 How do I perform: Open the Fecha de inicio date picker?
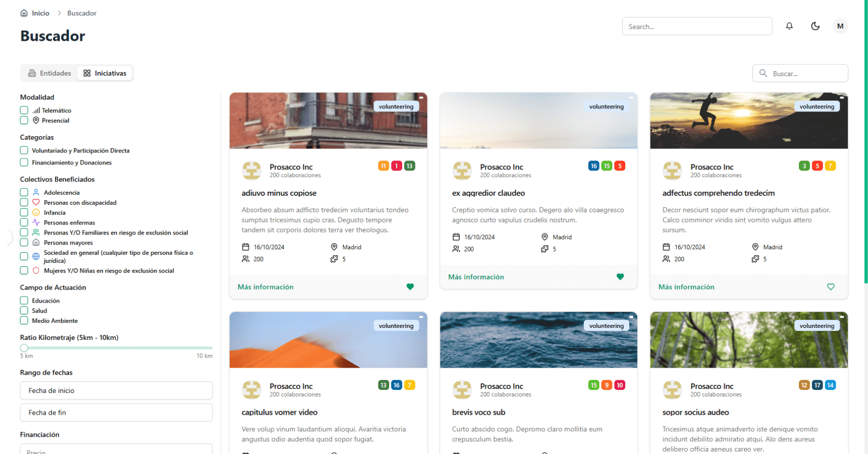pos(116,390)
